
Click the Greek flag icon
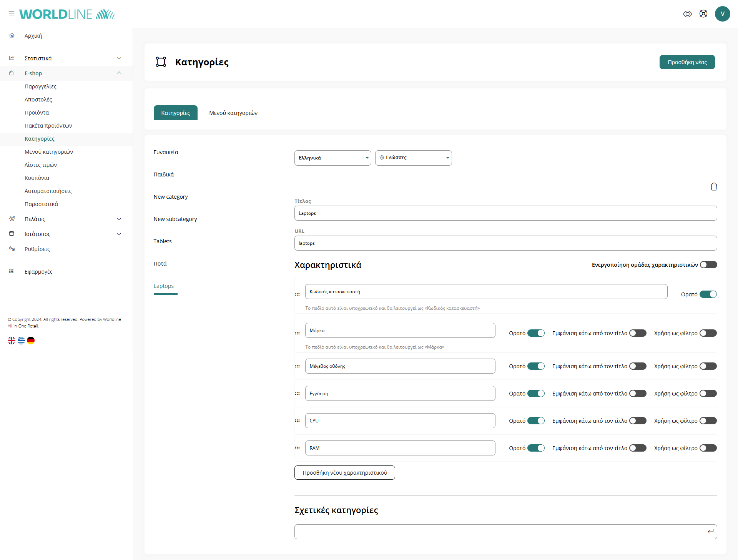click(21, 341)
